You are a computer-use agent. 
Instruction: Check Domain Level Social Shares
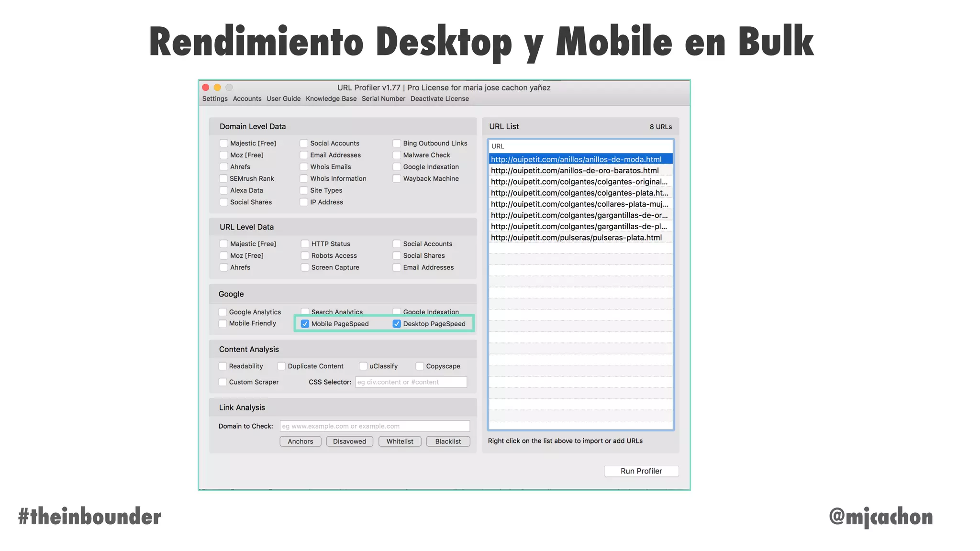coord(223,202)
